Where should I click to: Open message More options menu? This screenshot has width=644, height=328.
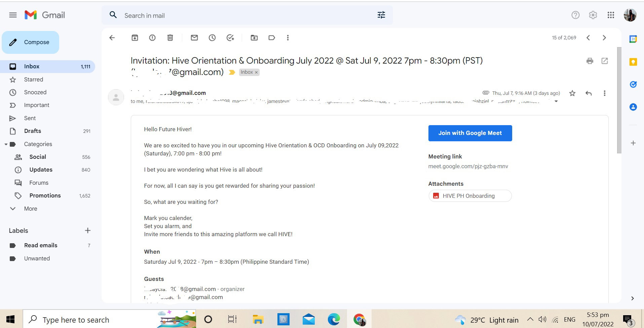click(605, 93)
